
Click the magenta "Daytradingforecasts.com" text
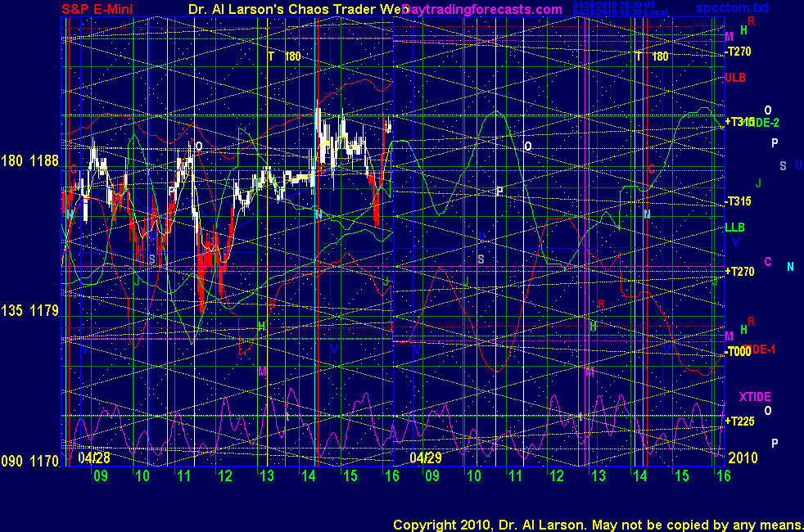point(482,9)
